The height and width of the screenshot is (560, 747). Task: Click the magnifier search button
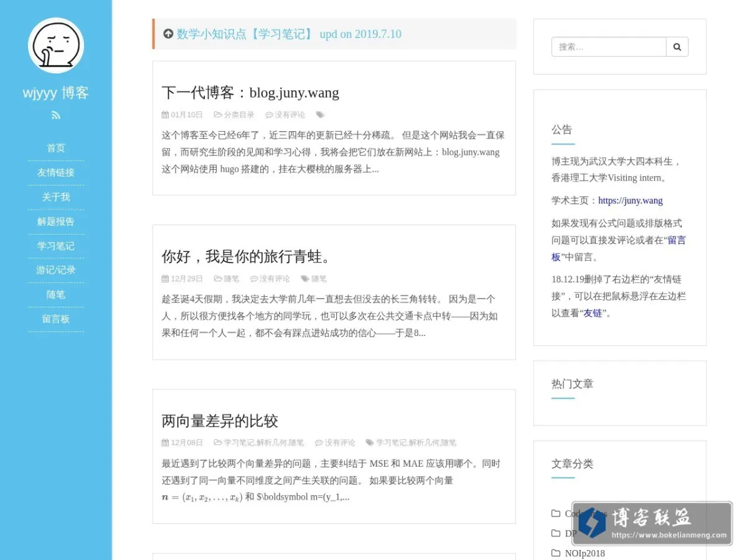point(677,47)
